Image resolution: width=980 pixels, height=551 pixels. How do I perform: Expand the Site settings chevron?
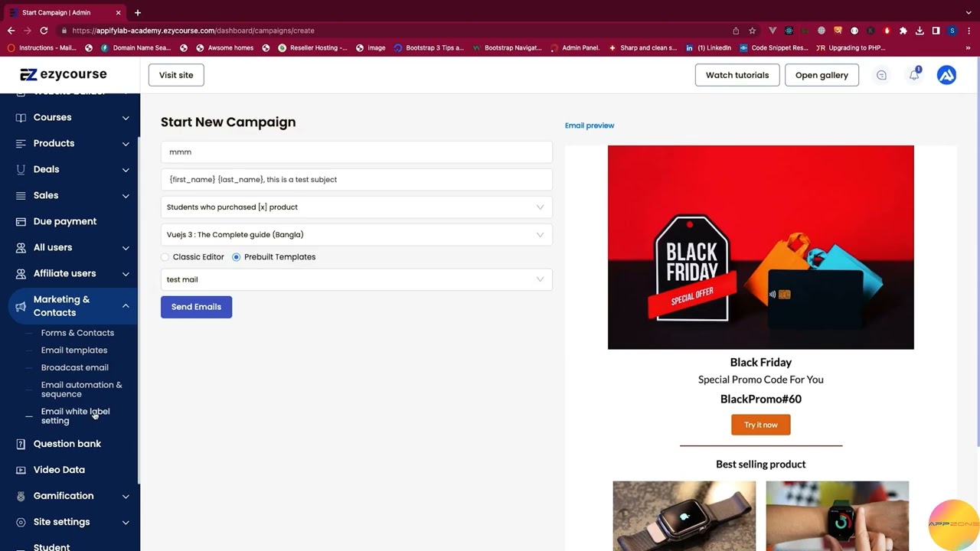(x=126, y=522)
